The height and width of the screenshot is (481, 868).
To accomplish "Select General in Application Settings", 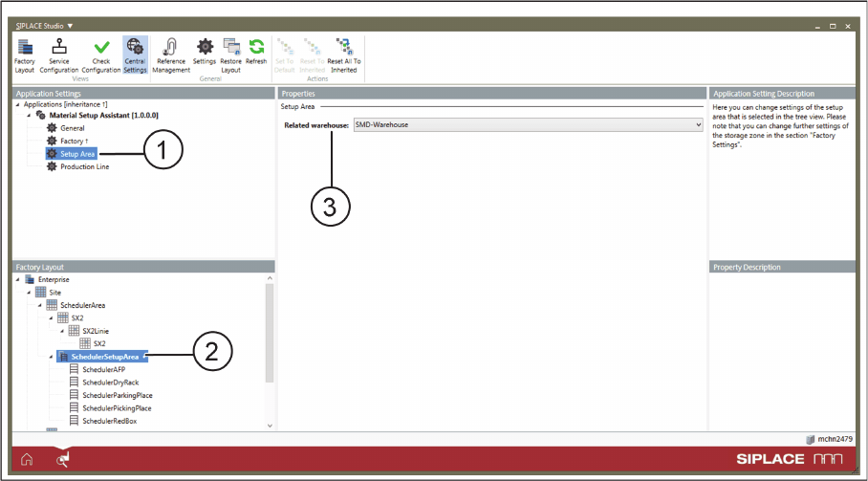I will pos(72,128).
